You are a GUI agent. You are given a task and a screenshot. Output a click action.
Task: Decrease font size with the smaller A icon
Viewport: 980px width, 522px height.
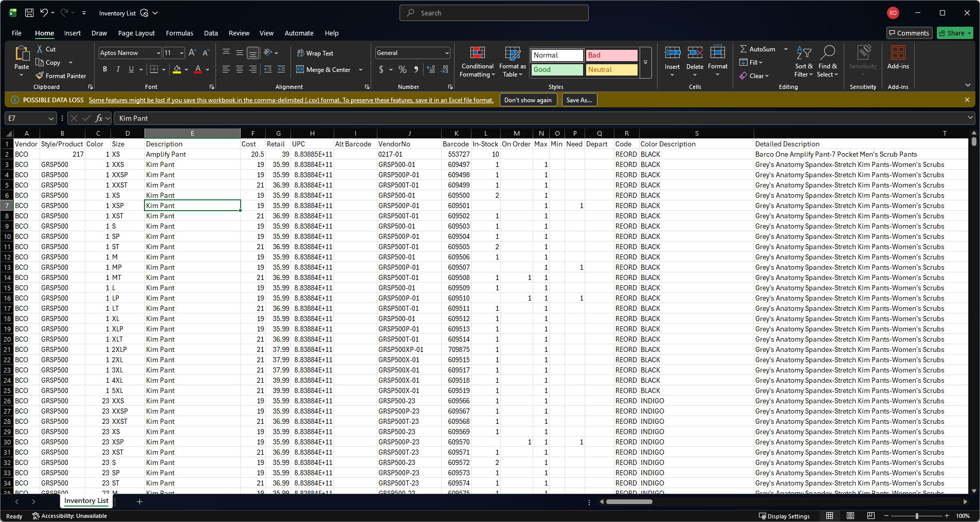[206, 52]
